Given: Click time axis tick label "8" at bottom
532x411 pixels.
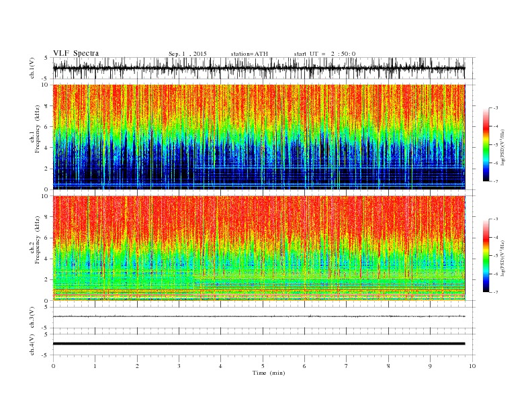Looking at the screenshot, I should click(x=388, y=366).
